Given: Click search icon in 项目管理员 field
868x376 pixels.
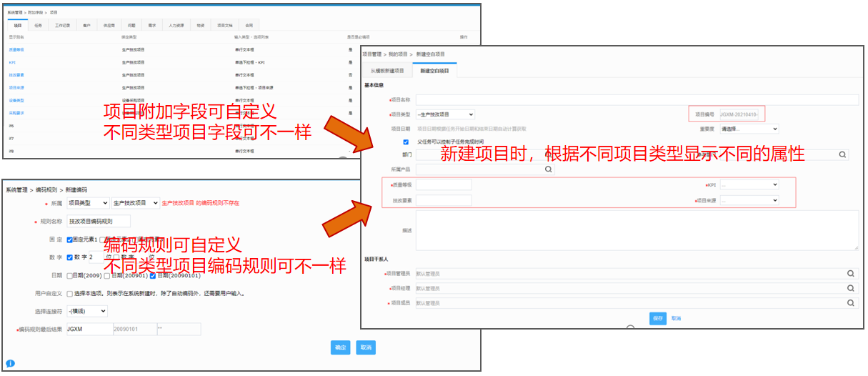Looking at the screenshot, I should pyautogui.click(x=851, y=273).
